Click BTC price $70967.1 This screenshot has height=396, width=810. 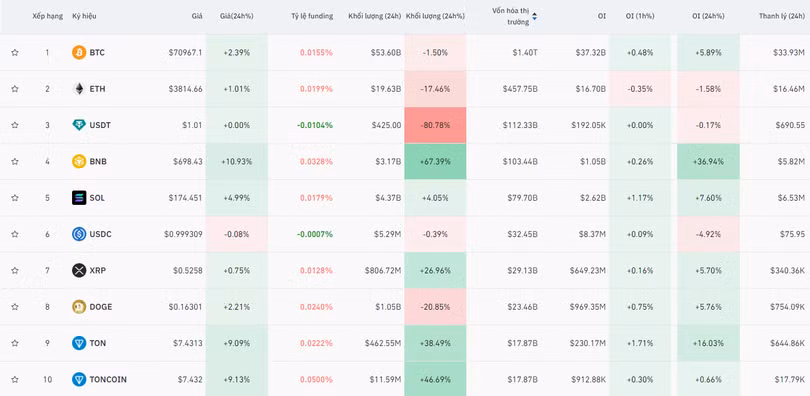coord(185,53)
